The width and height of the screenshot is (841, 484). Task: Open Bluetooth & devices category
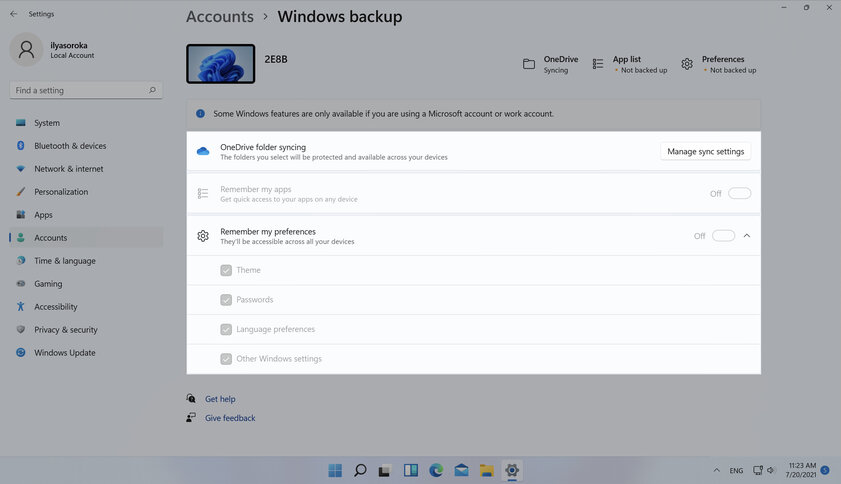click(86, 146)
